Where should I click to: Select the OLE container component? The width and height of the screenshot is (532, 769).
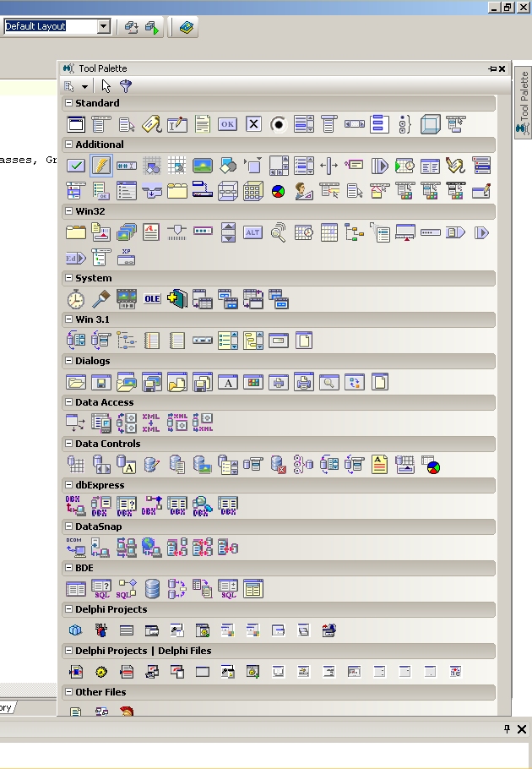click(152, 298)
